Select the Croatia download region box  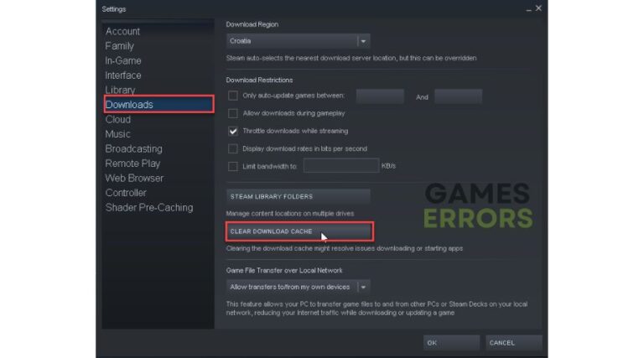click(x=298, y=41)
